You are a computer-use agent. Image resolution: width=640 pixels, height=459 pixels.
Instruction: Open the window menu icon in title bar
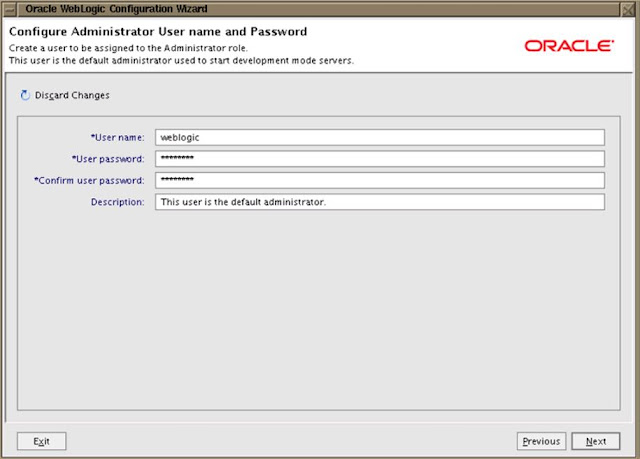tap(9, 9)
